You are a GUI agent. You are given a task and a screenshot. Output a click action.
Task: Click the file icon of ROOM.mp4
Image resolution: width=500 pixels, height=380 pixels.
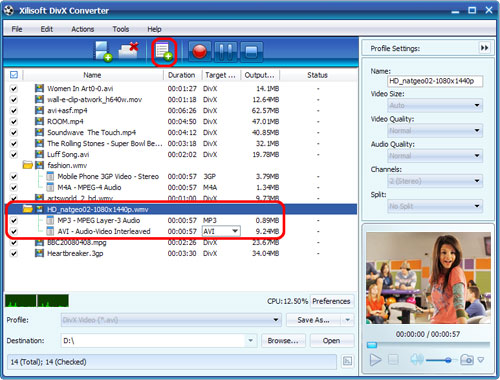coord(39,121)
